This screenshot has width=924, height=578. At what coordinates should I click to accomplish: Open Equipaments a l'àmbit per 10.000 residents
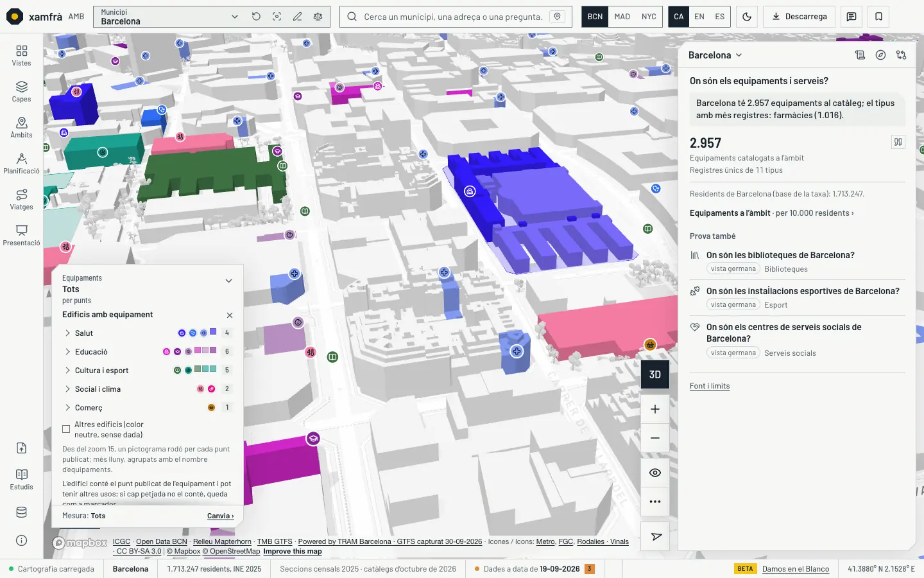(772, 213)
